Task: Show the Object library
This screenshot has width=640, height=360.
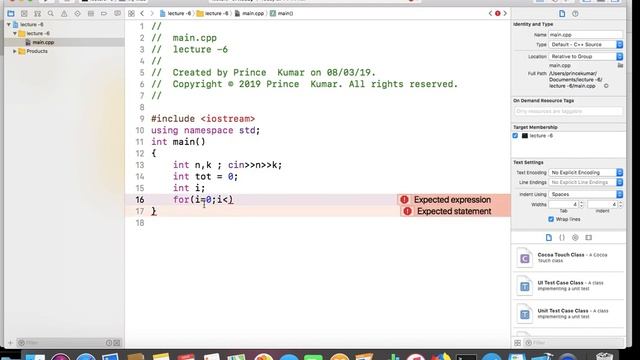Action: click(x=575, y=238)
